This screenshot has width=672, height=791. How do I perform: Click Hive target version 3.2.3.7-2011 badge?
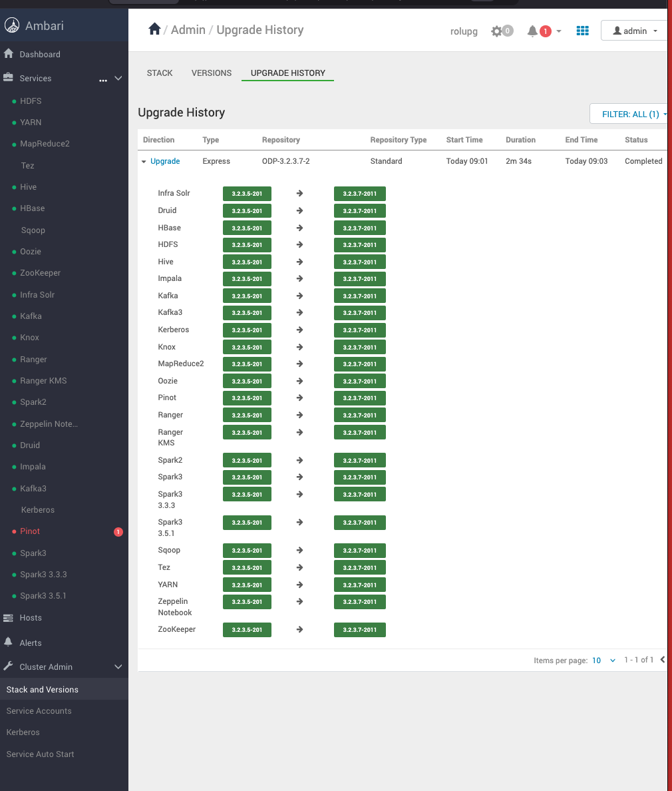[x=359, y=262]
